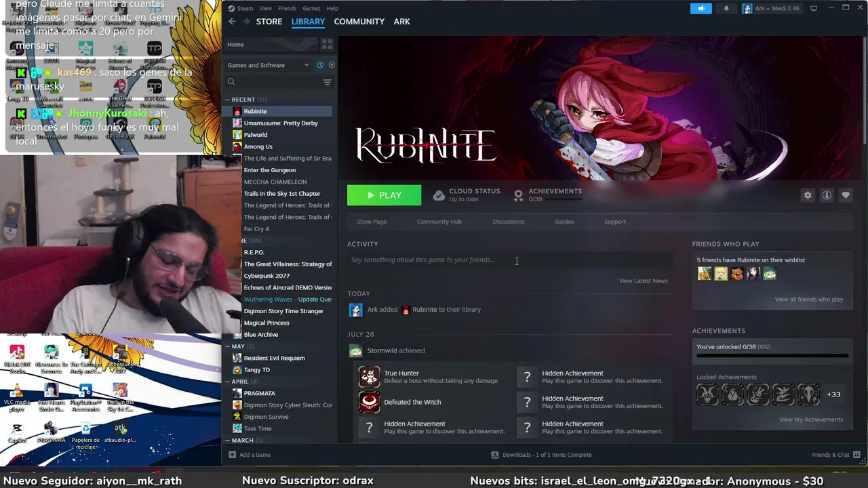868x488 pixels.
Task: Click the first friend avatar under wishlist
Action: click(x=705, y=274)
